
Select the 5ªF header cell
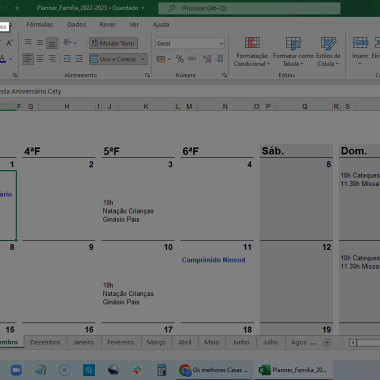(x=138, y=151)
